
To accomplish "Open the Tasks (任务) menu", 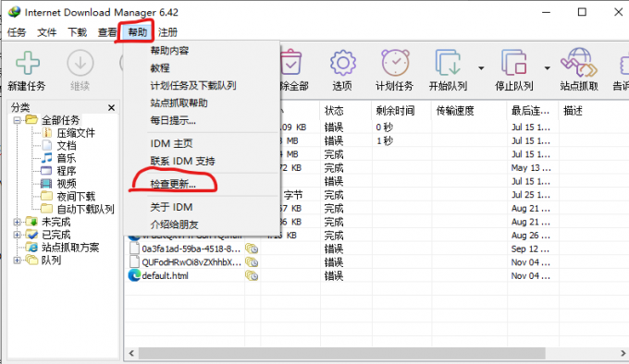I will pos(17,32).
